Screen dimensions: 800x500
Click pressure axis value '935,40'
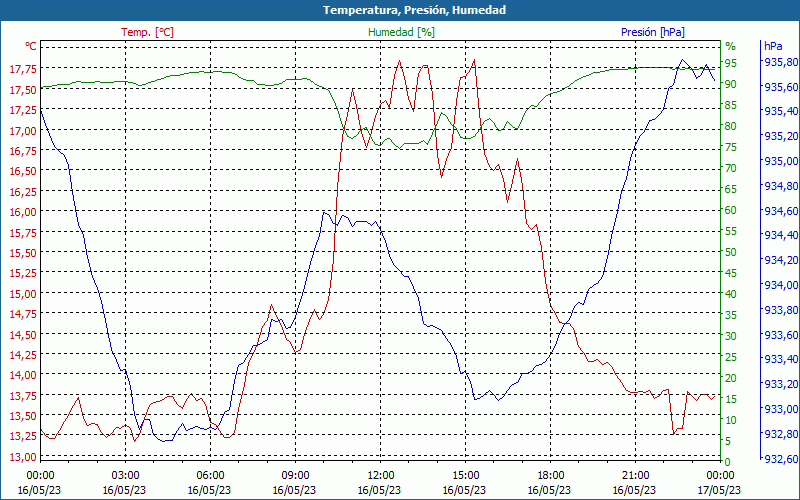[780, 111]
